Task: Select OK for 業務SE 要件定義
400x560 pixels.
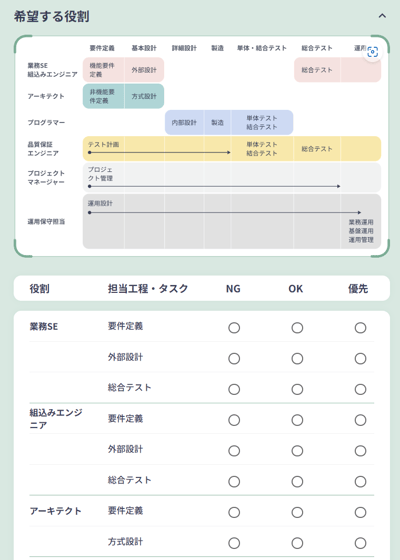Action: click(297, 328)
